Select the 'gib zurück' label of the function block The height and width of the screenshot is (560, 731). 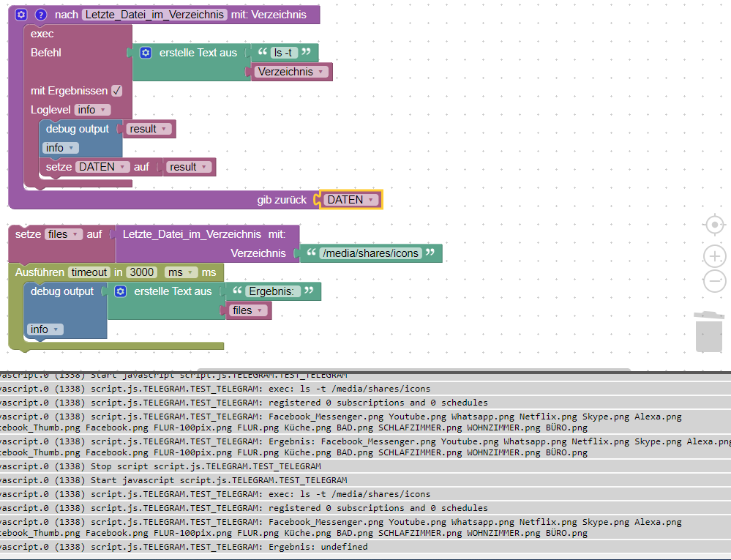pyautogui.click(x=282, y=200)
